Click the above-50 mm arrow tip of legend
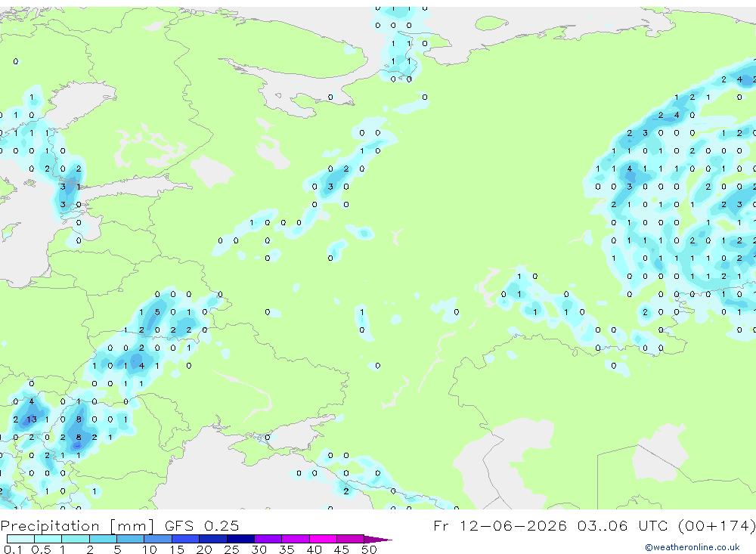This screenshot has height=554, width=756. click(379, 539)
